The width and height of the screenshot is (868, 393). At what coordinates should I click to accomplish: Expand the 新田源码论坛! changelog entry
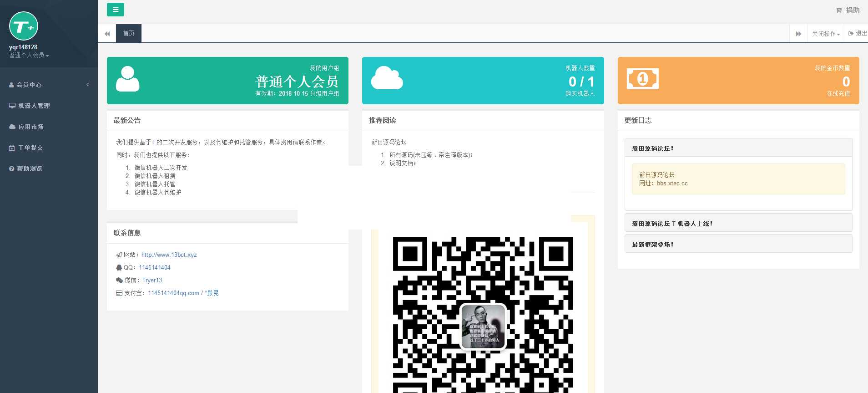pyautogui.click(x=738, y=148)
